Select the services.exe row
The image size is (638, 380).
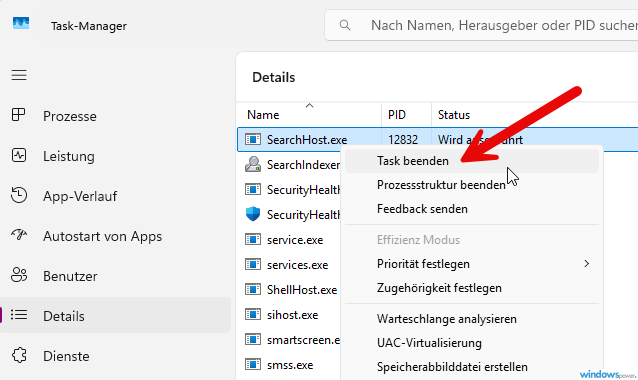tap(297, 265)
